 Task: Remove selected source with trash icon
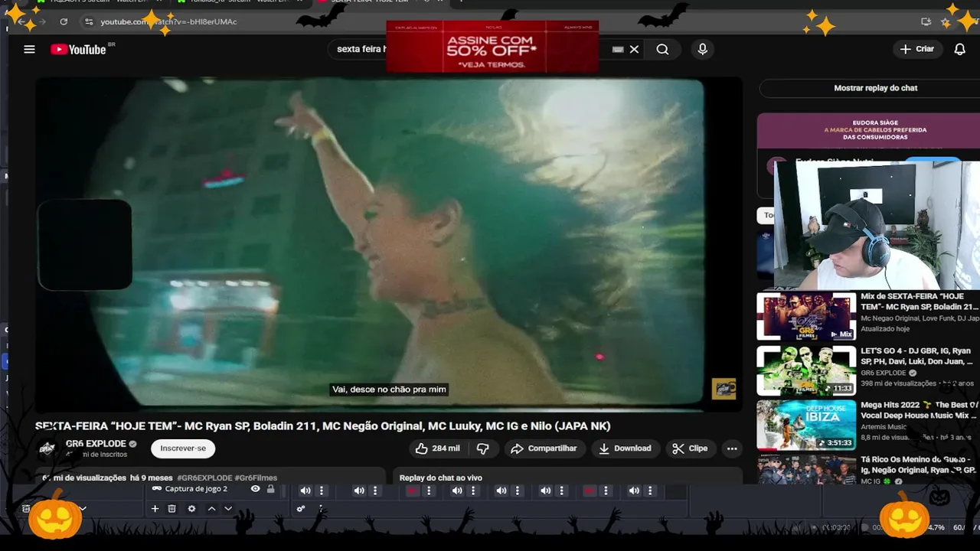click(171, 508)
